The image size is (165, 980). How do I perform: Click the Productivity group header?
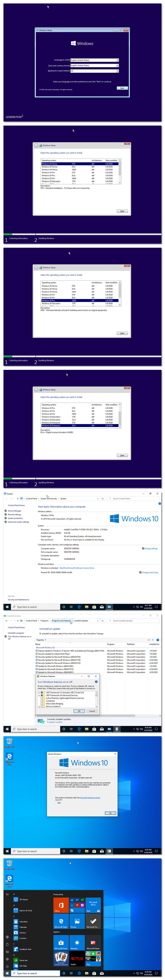pyautogui.click(x=58, y=894)
